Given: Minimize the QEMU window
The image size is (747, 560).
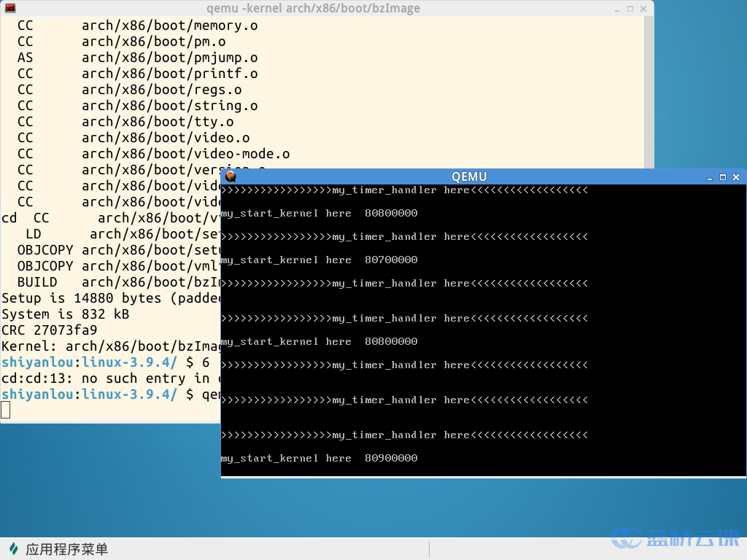Looking at the screenshot, I should coord(709,177).
